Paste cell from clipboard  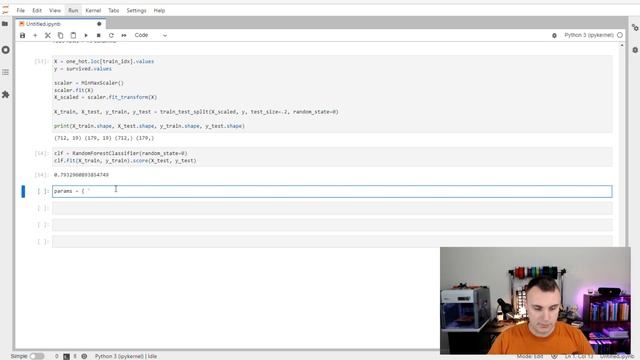coord(73,36)
